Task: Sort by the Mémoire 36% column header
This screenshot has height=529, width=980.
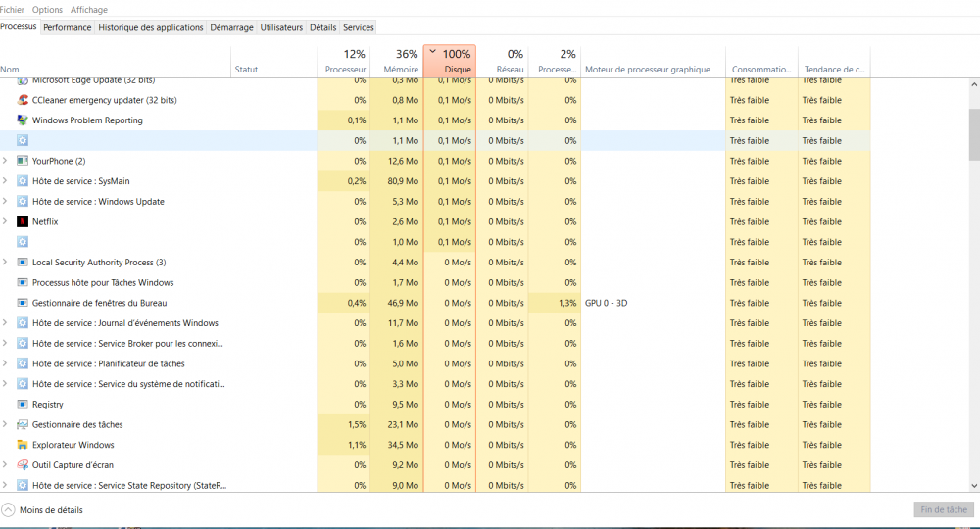Action: pos(397,61)
